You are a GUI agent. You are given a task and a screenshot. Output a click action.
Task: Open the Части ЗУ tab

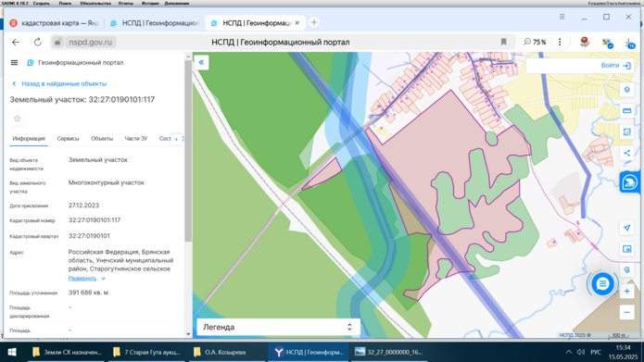click(136, 139)
